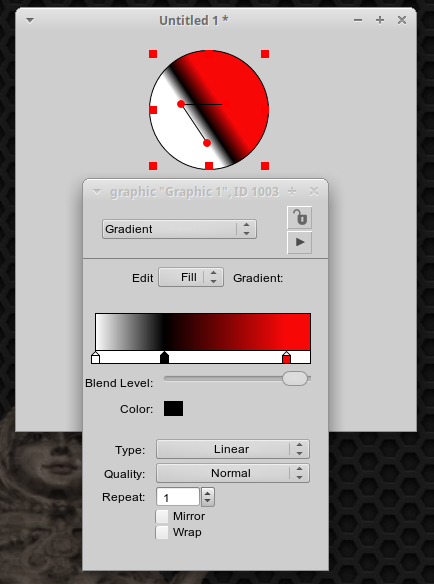The image size is (434, 584).
Task: Enable the Mirror checkbox
Action: coord(162,517)
